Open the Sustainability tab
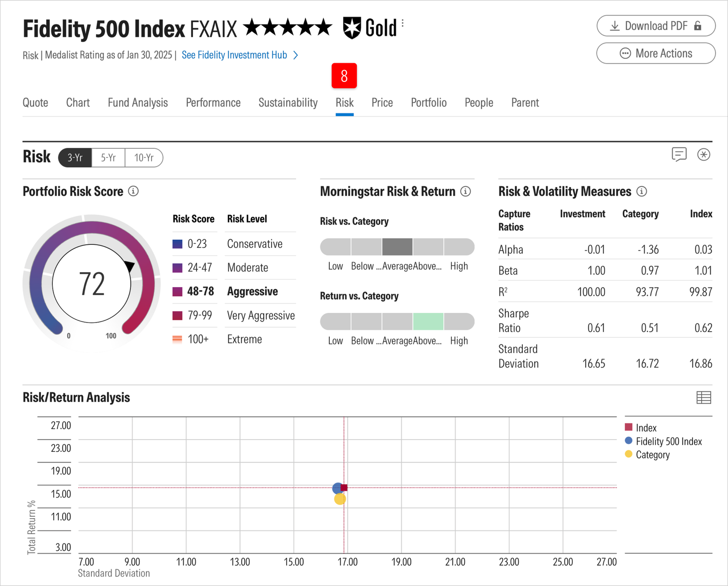The height and width of the screenshot is (586, 728). (x=288, y=103)
